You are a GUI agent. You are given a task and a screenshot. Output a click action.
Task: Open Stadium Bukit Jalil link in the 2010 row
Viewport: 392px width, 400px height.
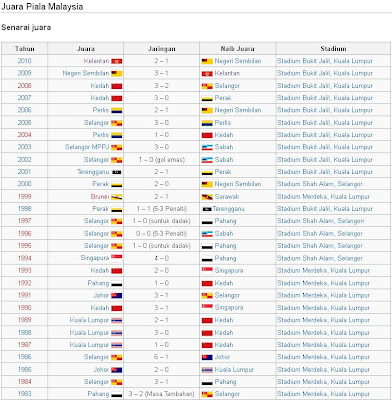coord(325,61)
